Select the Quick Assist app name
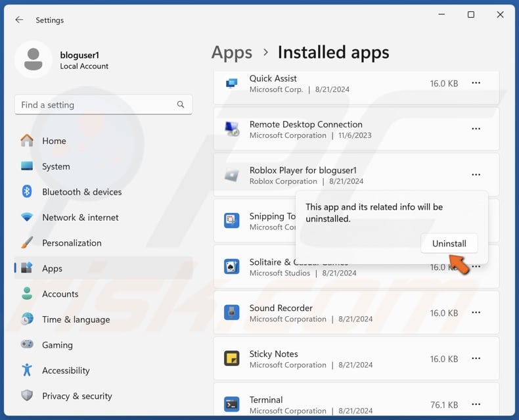 273,78
